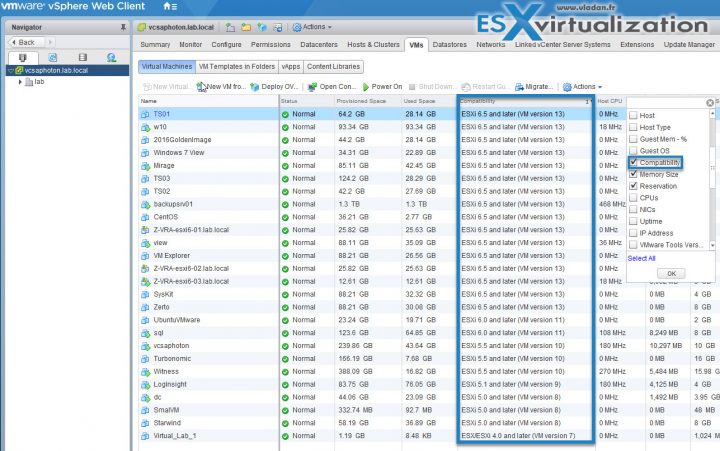720x451 pixels.
Task: Click the new folder icon in the object toolbar
Action: tap(246, 28)
